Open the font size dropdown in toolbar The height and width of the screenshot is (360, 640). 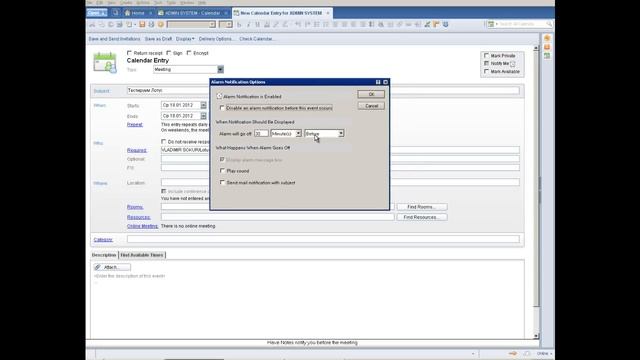click(229, 25)
